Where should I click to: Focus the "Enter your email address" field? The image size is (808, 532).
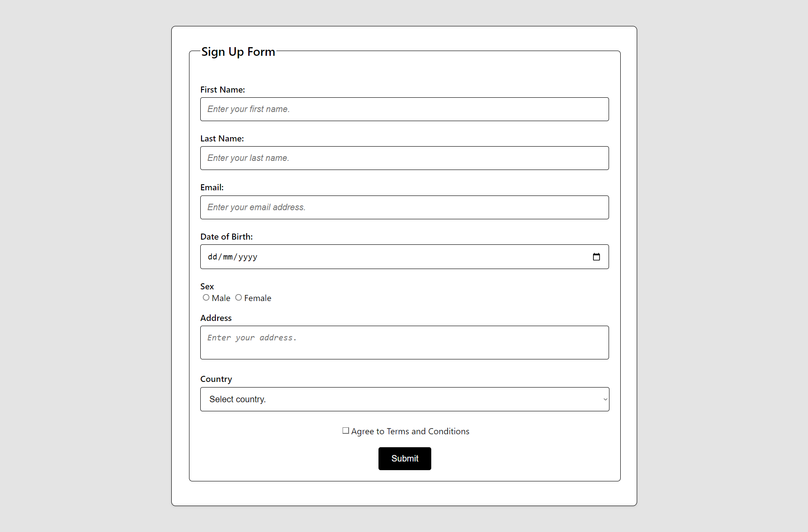(404, 208)
